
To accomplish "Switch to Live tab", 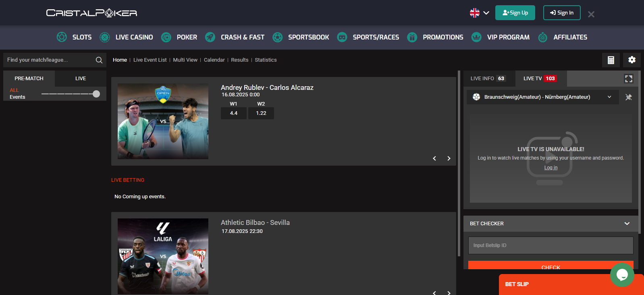I will click(x=81, y=79).
